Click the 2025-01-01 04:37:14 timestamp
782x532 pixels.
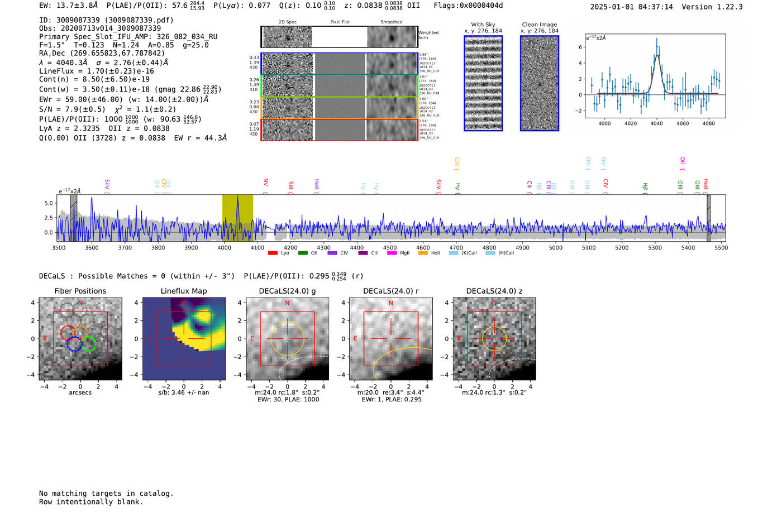632,7
